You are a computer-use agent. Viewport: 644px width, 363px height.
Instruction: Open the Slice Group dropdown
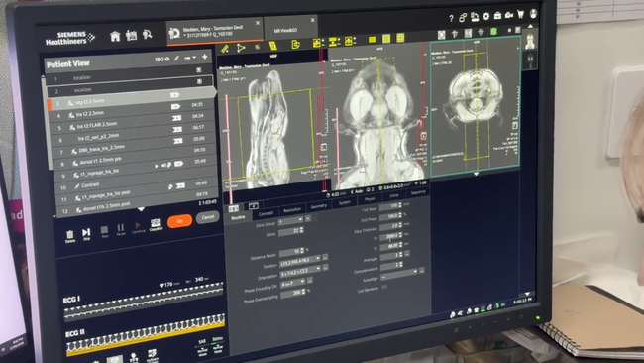[x=290, y=221]
